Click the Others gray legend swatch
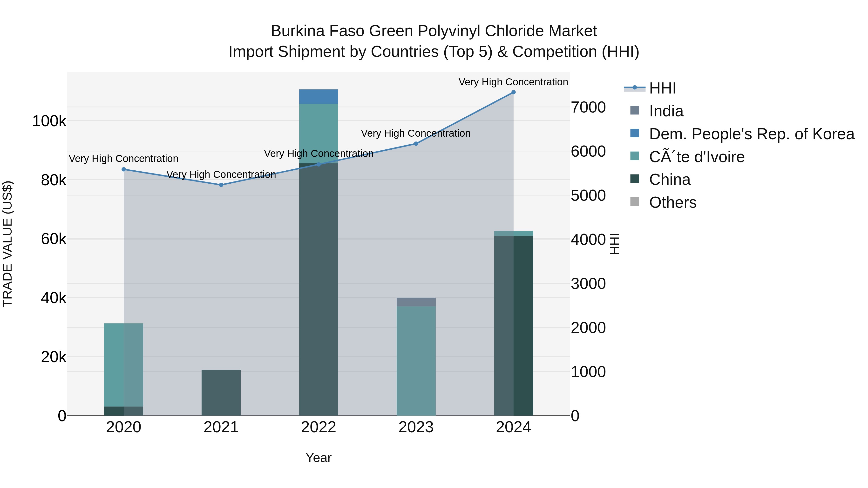Viewport: 868px width, 488px height. [x=635, y=202]
